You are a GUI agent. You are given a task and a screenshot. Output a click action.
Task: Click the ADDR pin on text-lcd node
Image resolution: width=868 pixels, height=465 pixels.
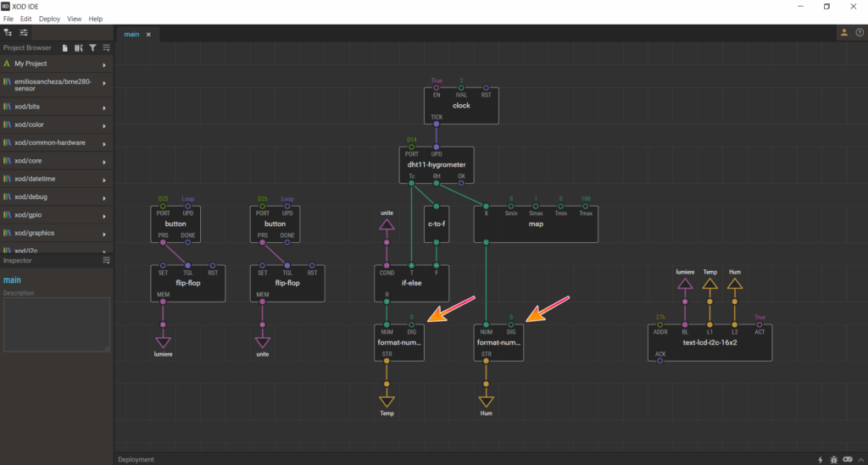(659, 324)
